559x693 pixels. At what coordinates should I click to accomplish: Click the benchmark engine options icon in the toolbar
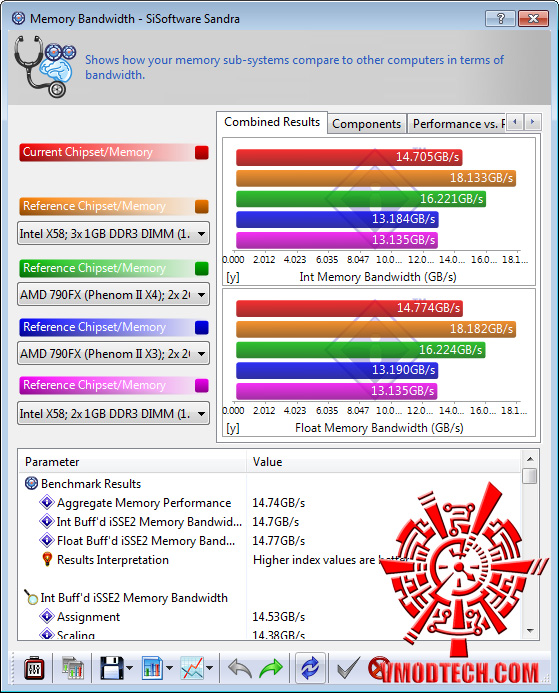tap(34, 668)
